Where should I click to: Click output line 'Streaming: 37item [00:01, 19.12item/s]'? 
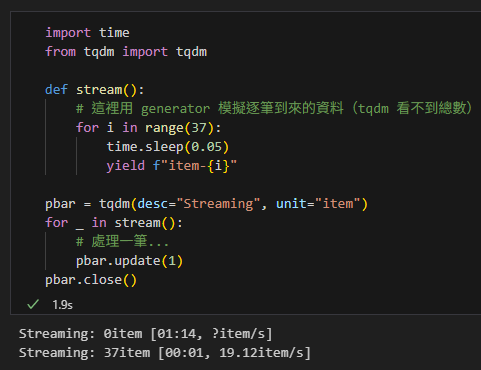click(x=165, y=353)
